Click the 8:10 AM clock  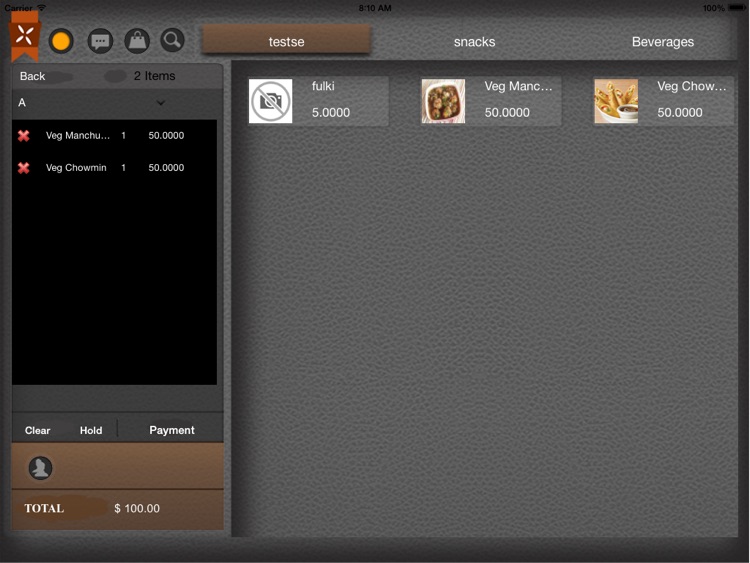(x=375, y=8)
